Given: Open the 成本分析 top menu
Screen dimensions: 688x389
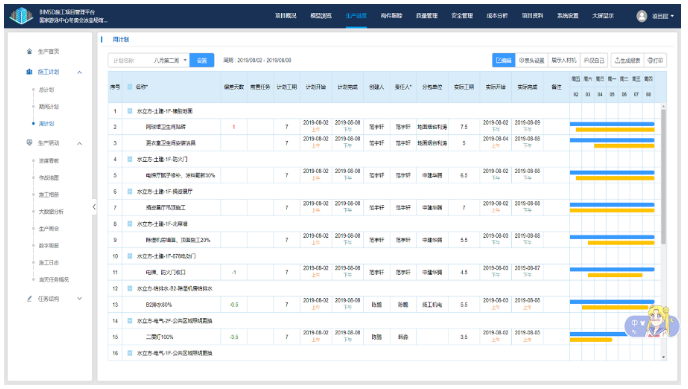Looking at the screenshot, I should [497, 16].
